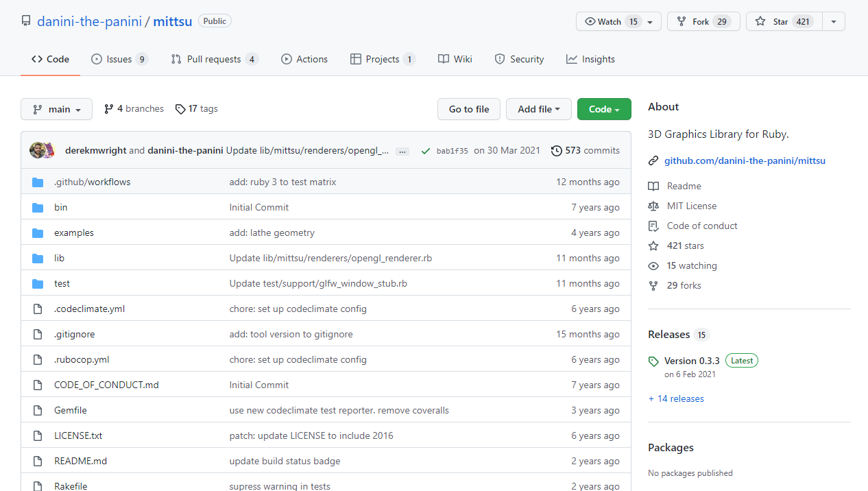The image size is (868, 491).
Task: Click the green check status icon
Action: (x=426, y=151)
